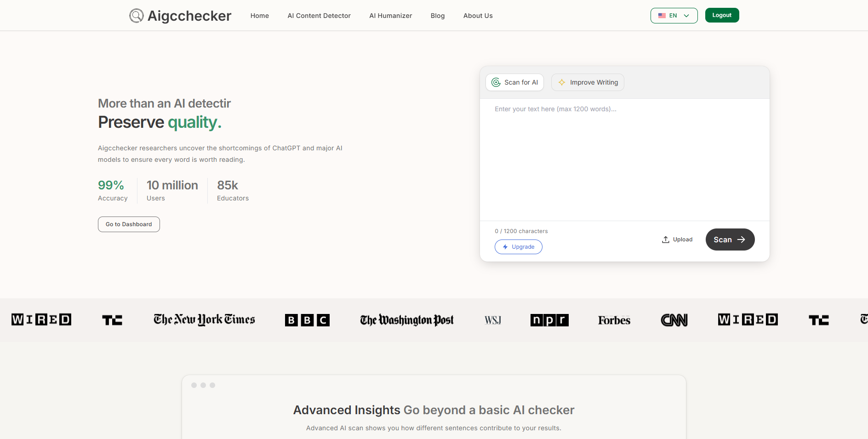Click the Go to Dashboard button
The height and width of the screenshot is (439, 868).
click(129, 224)
